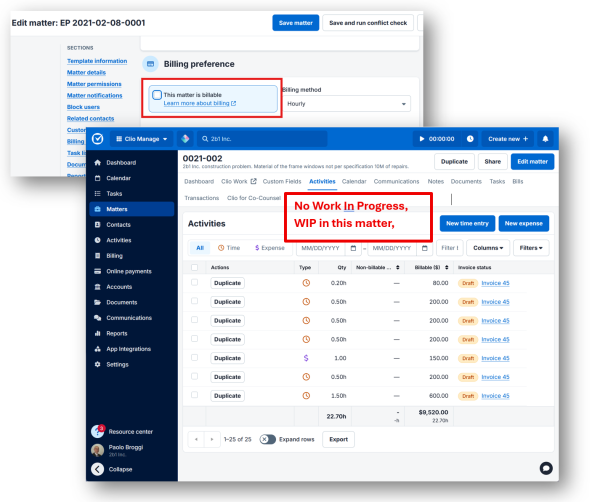Open the Create new menu
Image resolution: width=600 pixels, height=502 pixels.
(x=508, y=139)
